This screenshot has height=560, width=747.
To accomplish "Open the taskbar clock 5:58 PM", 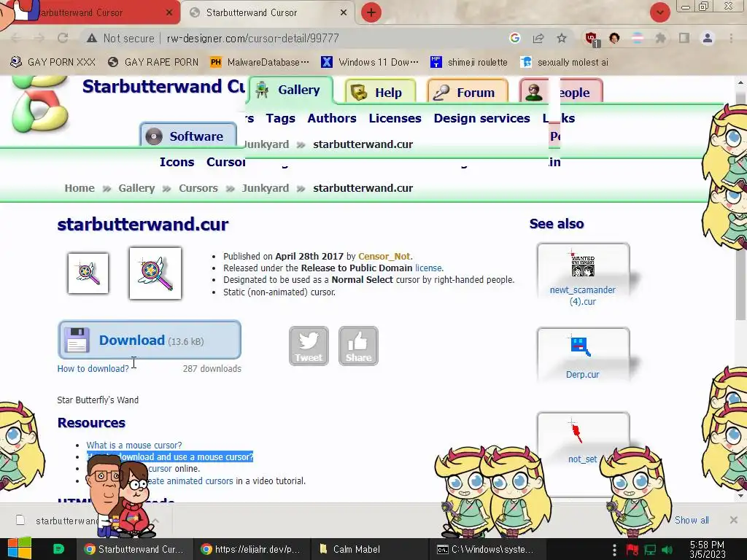I will coord(708,550).
